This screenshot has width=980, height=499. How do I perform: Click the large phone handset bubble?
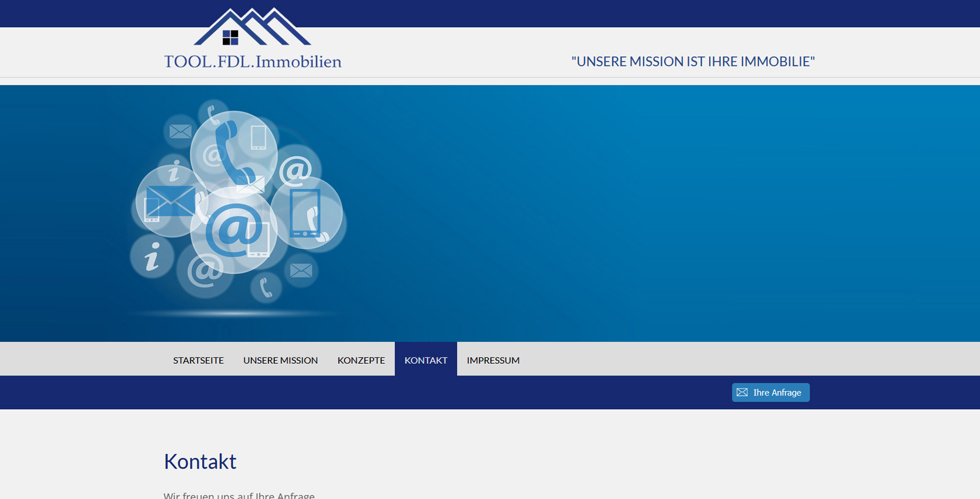coord(233,151)
